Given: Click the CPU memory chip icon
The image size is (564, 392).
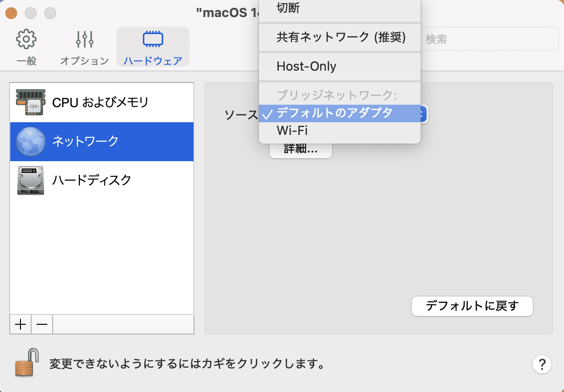Looking at the screenshot, I should pos(31,102).
